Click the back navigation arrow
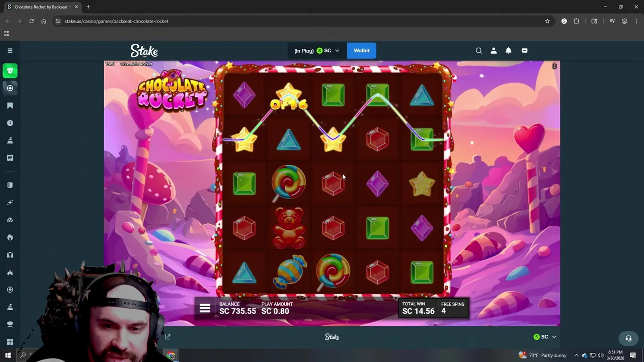This screenshot has height=362, width=644. [7, 21]
